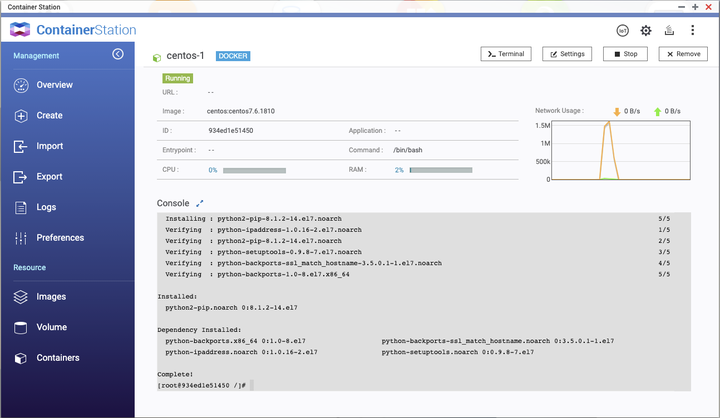Click the Complete! console line
The image size is (720, 418).
pos(175,374)
